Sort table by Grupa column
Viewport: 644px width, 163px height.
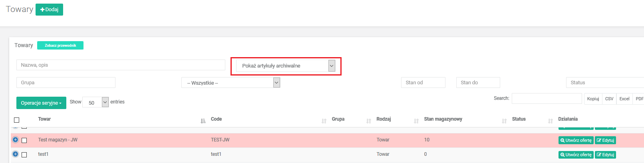(338, 119)
